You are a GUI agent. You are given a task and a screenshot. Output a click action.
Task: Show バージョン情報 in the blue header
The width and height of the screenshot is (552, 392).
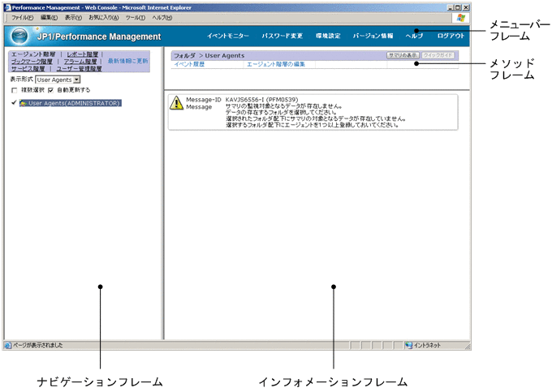373,36
